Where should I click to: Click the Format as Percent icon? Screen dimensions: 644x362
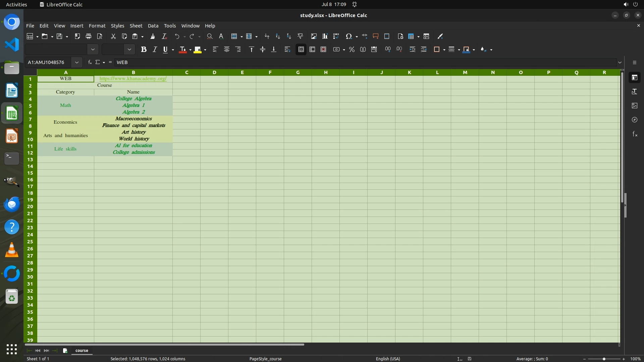[x=352, y=50]
